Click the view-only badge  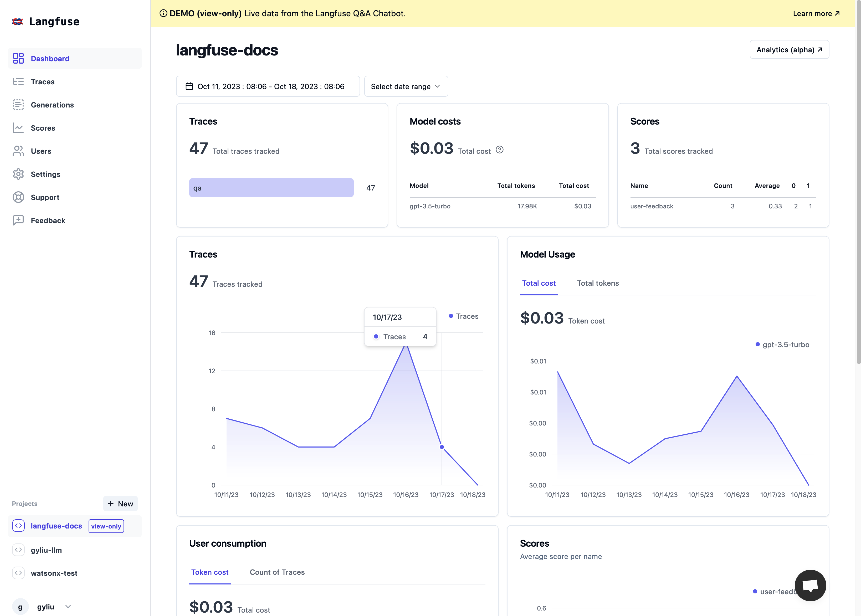pyautogui.click(x=106, y=526)
